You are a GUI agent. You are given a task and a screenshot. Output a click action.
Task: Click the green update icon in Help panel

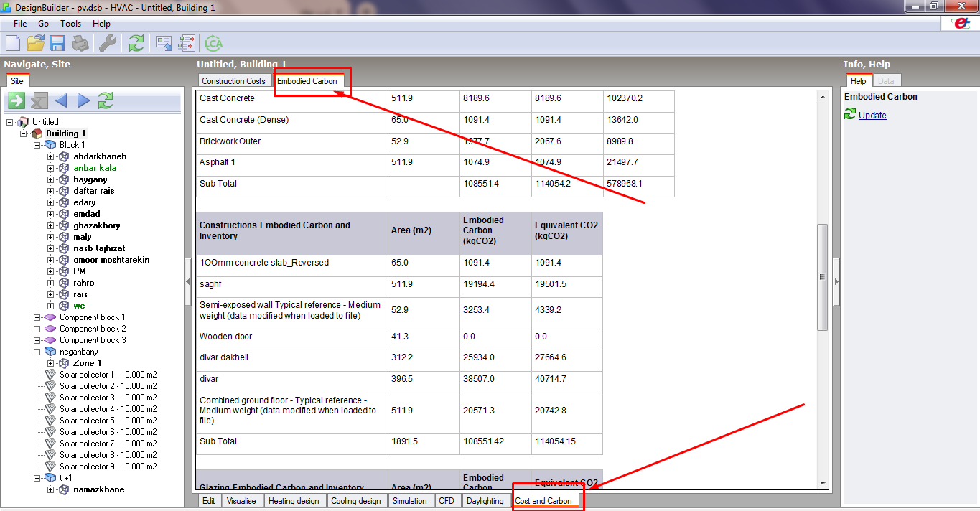851,114
